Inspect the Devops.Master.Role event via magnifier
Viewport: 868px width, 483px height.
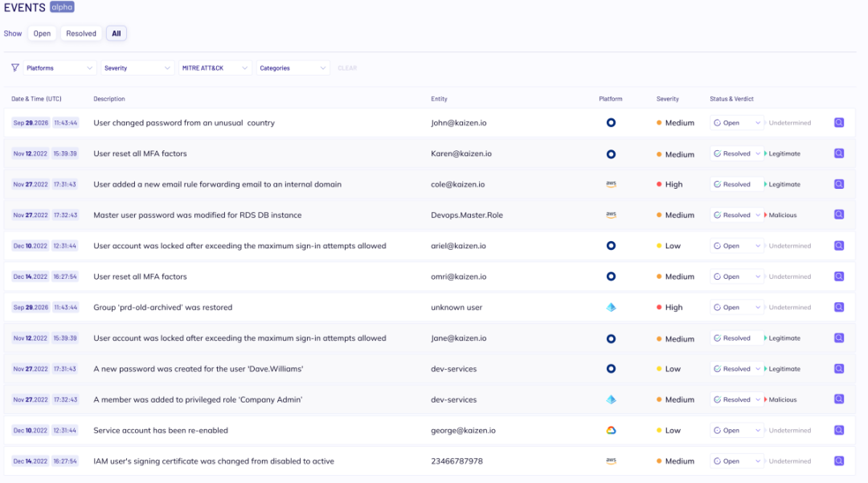point(839,215)
